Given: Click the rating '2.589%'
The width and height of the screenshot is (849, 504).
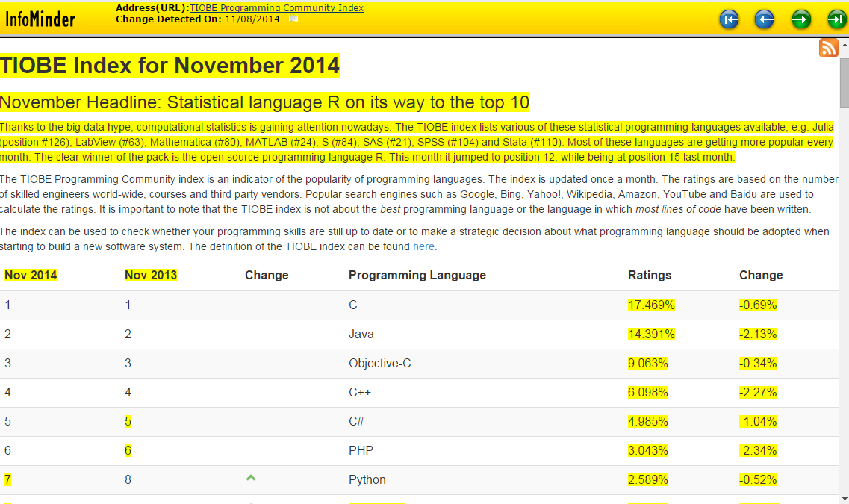Looking at the screenshot, I should point(648,480).
